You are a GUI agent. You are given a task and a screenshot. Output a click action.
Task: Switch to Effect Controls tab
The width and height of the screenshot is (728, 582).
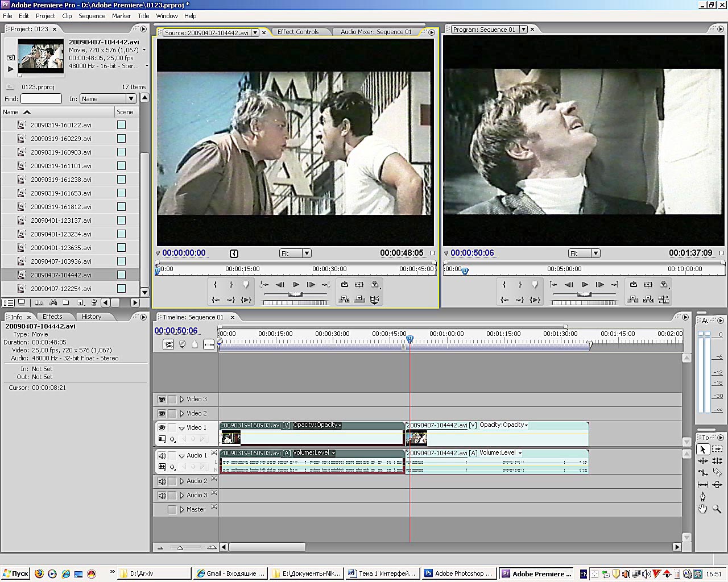pyautogui.click(x=298, y=32)
